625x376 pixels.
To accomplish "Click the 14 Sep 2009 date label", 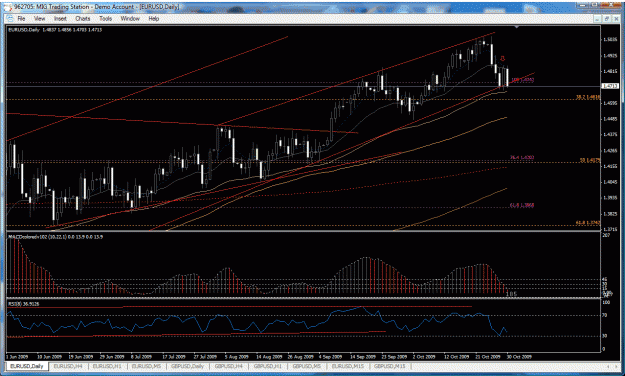I will coord(363,357).
